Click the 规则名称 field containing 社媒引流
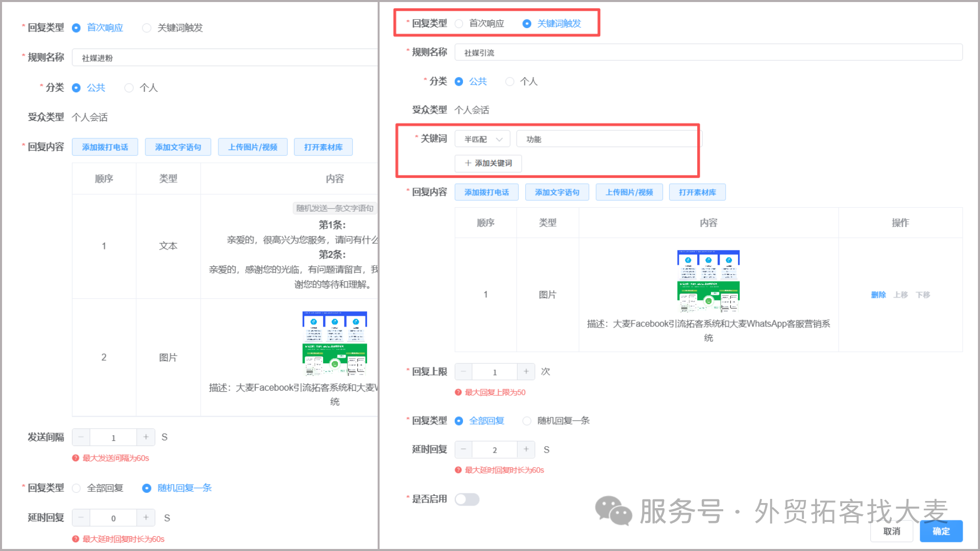The image size is (980, 551). tap(708, 53)
